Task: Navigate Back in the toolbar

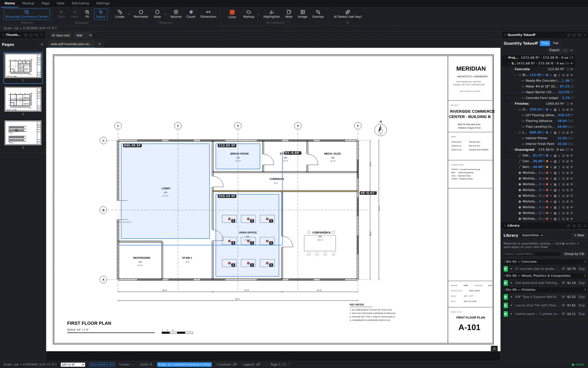Action: tap(61, 14)
